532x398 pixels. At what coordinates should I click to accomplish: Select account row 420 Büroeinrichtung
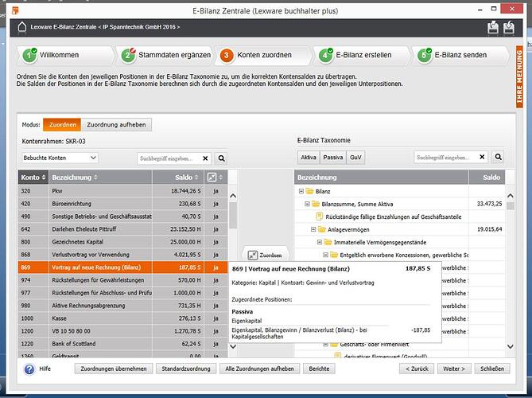122,204
